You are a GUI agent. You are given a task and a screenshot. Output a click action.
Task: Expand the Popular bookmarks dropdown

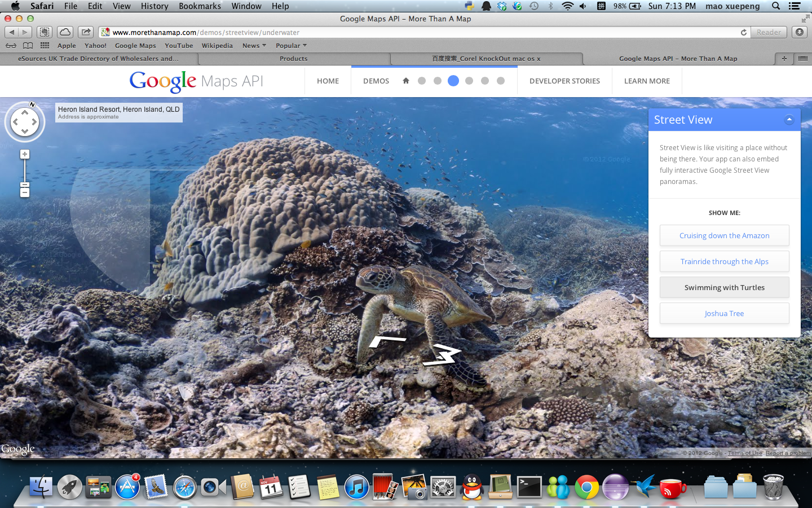(291, 46)
